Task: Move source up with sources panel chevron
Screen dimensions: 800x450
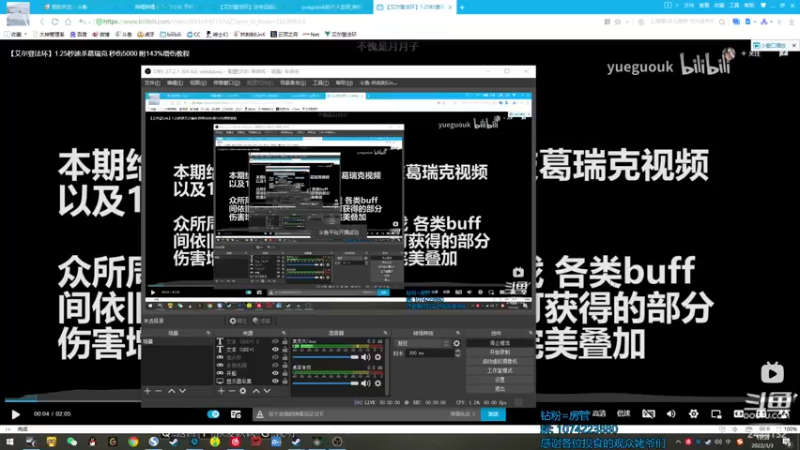Action: [256, 391]
